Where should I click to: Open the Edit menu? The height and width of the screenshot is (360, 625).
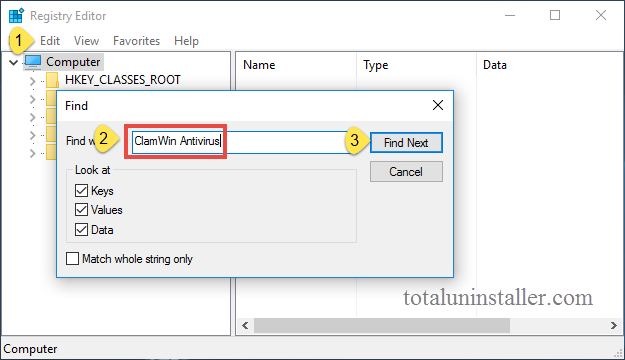50,41
